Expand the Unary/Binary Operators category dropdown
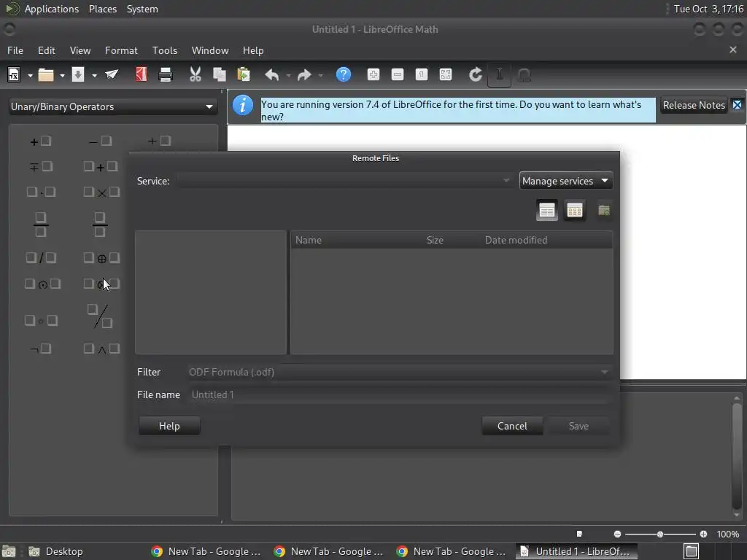Screen dimensions: 747x560 112,106
